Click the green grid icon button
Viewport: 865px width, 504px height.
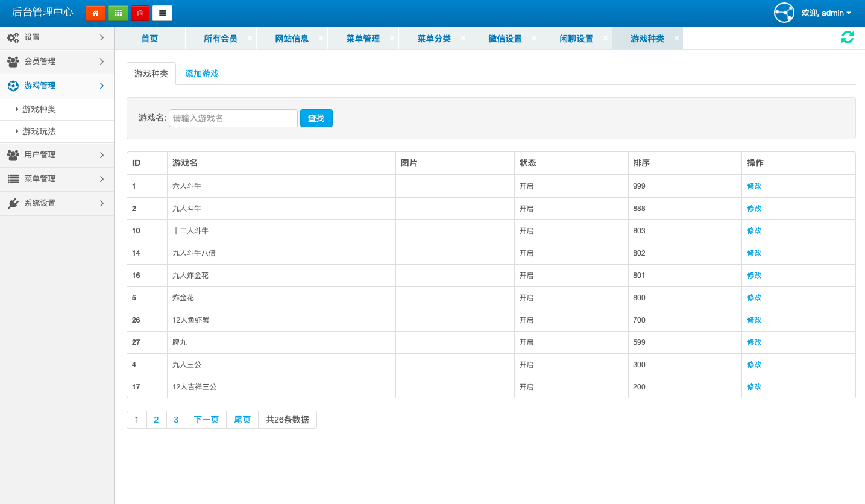(x=118, y=13)
